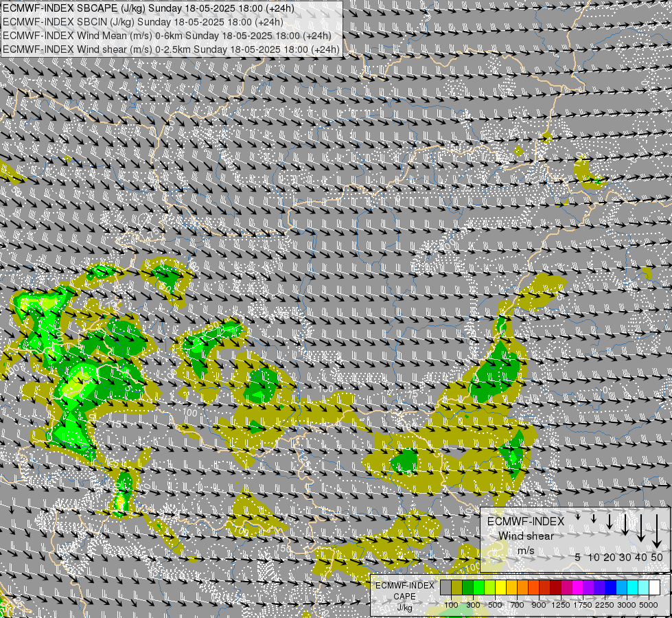The width and height of the screenshot is (672, 618).
Task: Click the '3000' CAPE scale value
Action: [x=627, y=605]
